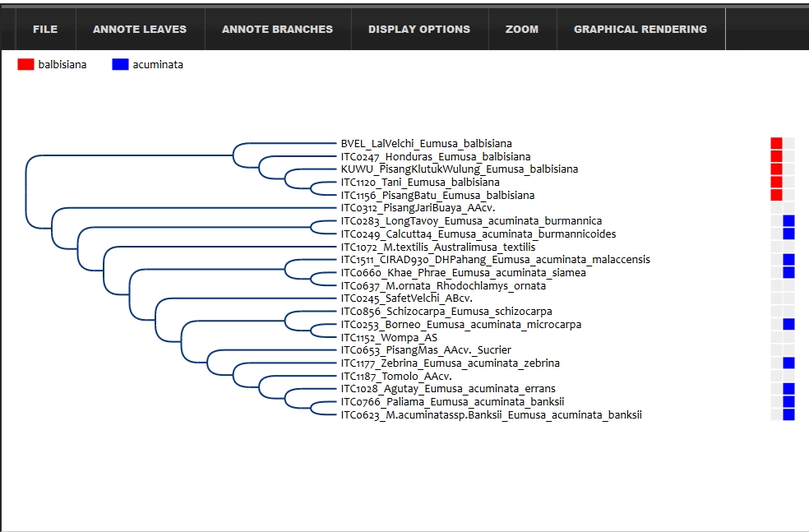Select leaf ITC0247_Honduras_Eumusa_balbisiana
809x532 pixels.
[436, 156]
